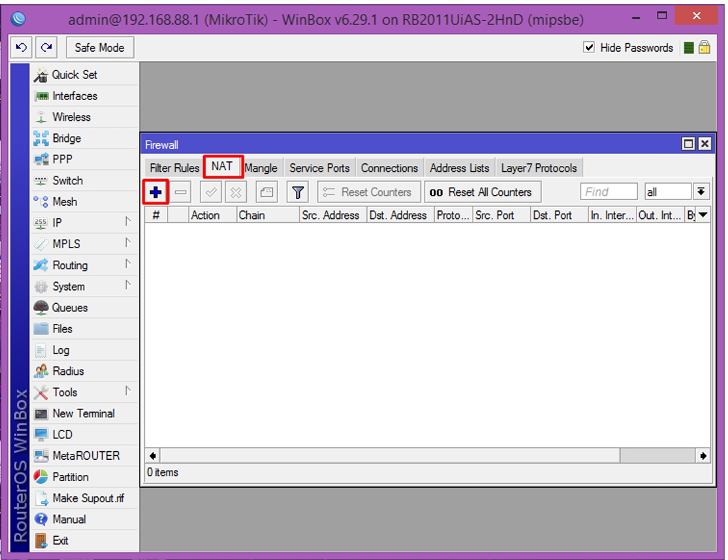
Task: Open the column selector dropdown arrow in table header
Action: pos(703,215)
